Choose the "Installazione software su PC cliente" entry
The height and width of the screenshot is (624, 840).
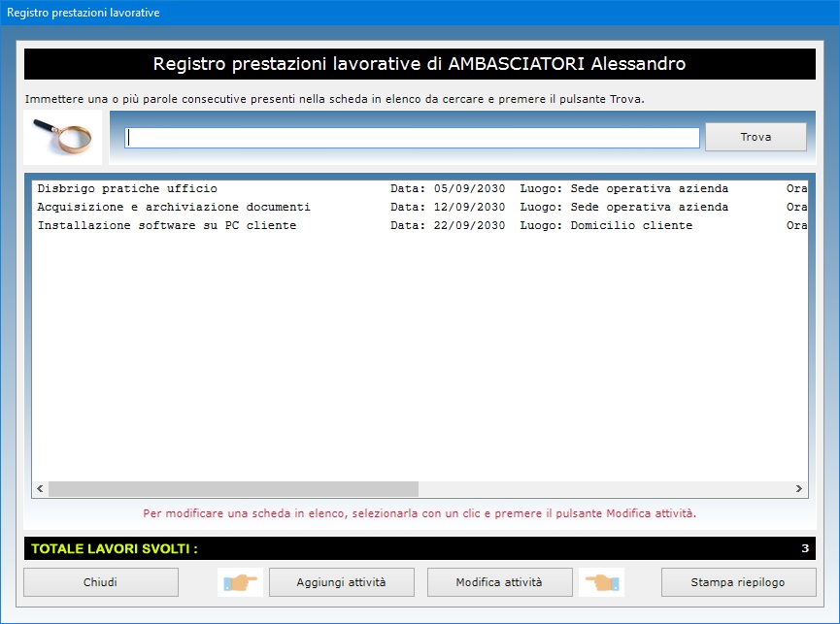pyautogui.click(x=167, y=225)
